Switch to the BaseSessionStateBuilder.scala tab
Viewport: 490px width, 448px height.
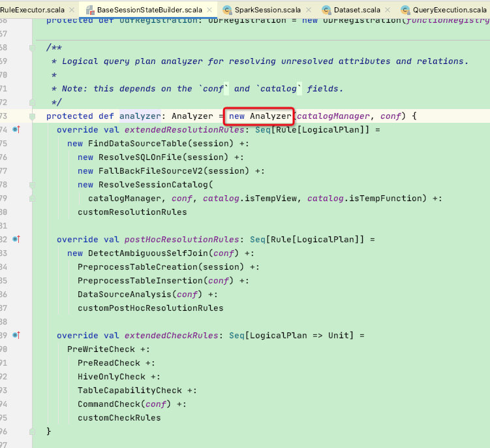[x=149, y=10]
